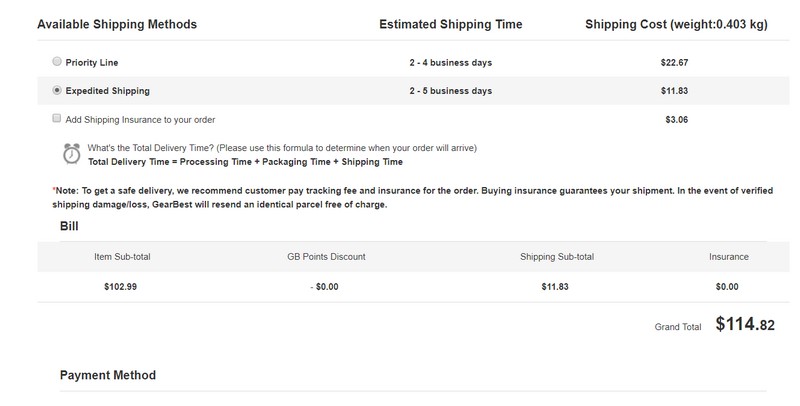Click the $3.06 insurance price
The image size is (800, 406).
click(677, 120)
